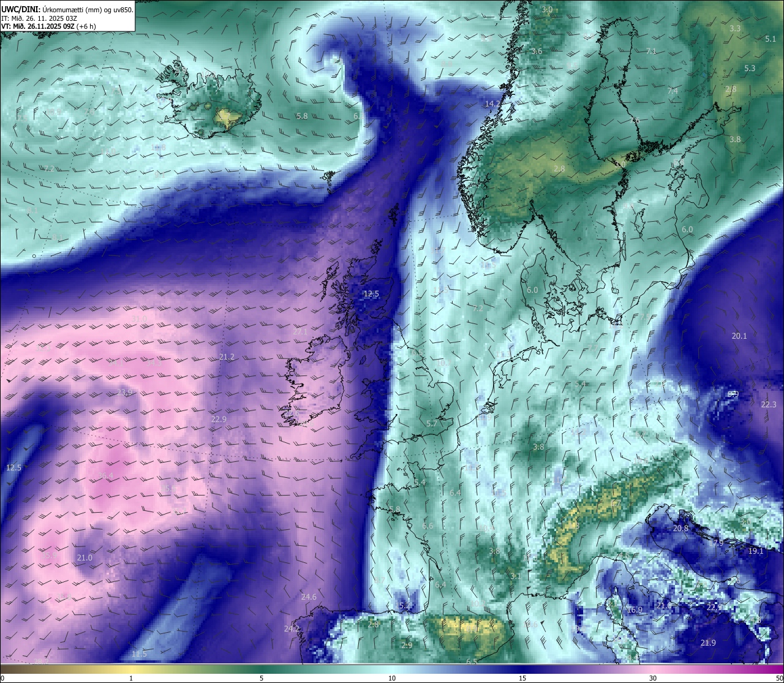This screenshot has height=683, width=784.
Task: Click the 'IT: Mið. 26. 11. 2025 03Z' line
Action: [x=39, y=18]
